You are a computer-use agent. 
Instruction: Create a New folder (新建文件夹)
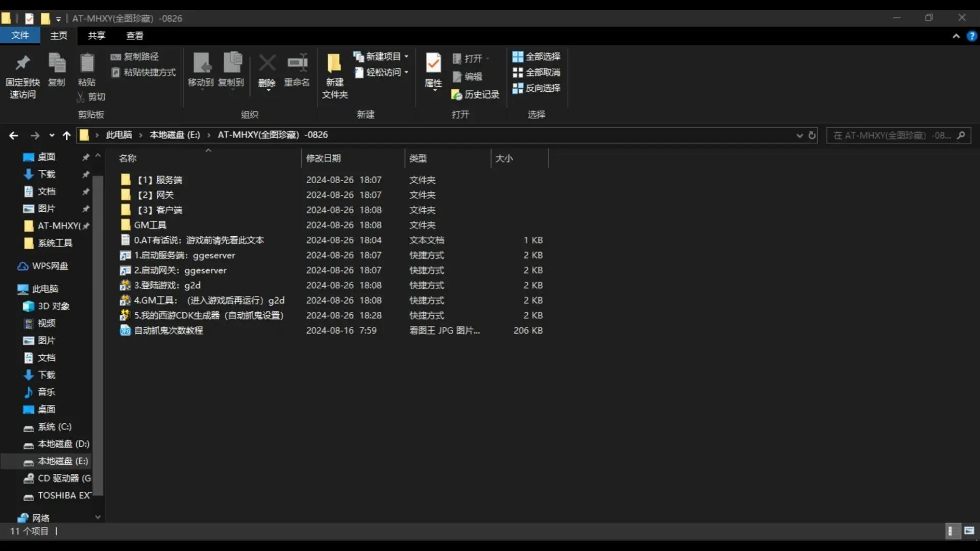tap(334, 76)
